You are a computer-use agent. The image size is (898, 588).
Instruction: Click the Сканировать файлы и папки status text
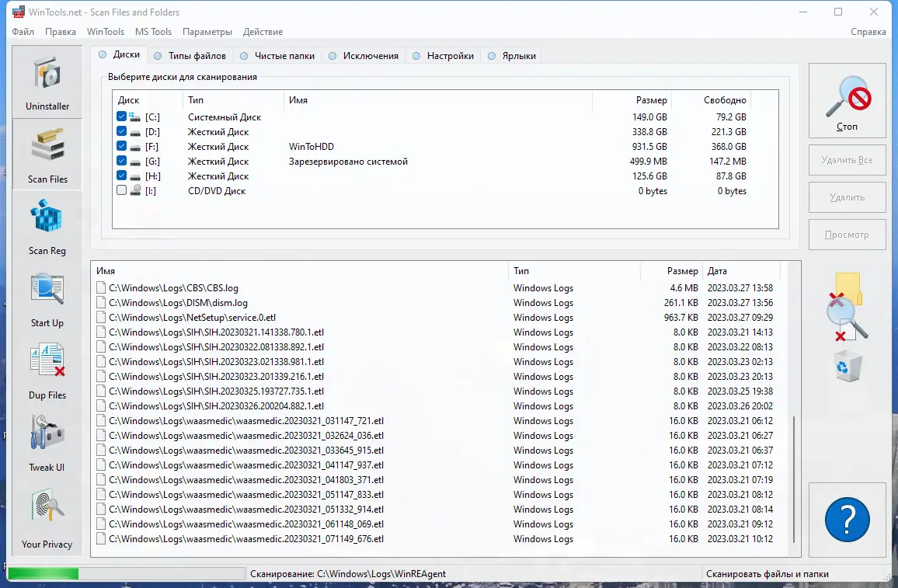pyautogui.click(x=767, y=574)
